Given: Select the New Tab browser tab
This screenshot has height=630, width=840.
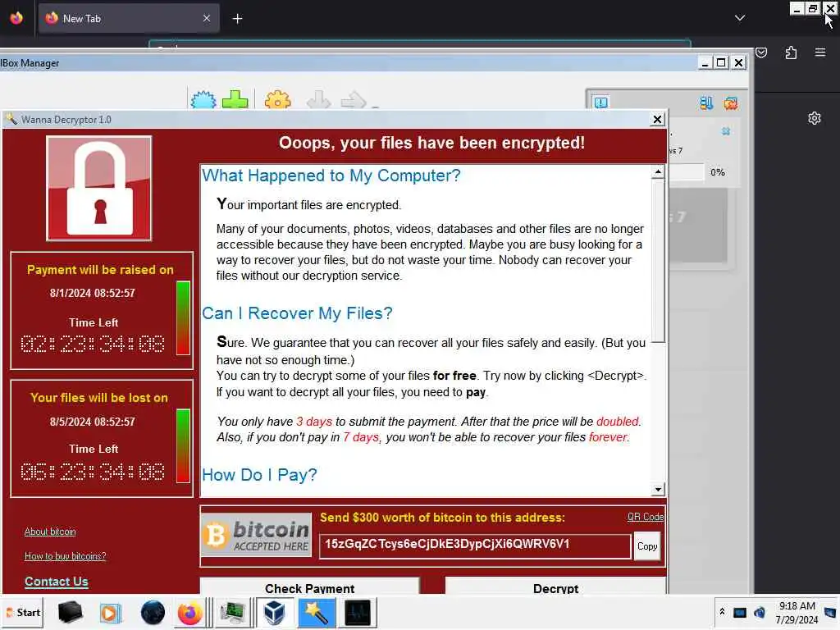Looking at the screenshot, I should pyautogui.click(x=129, y=18).
